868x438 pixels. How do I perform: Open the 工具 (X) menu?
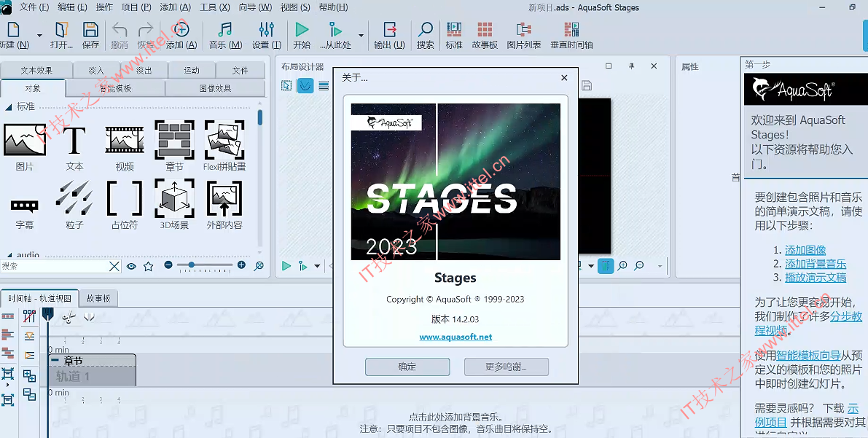point(215,7)
